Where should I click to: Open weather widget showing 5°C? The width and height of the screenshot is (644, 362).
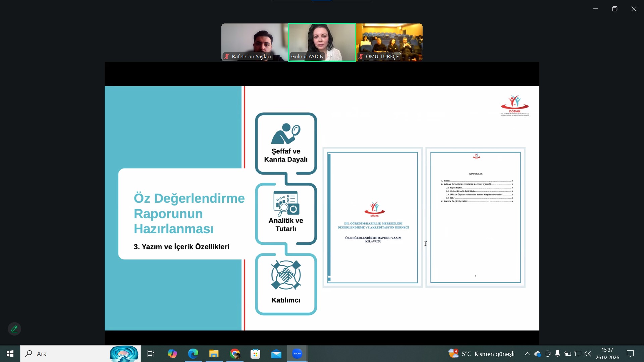pyautogui.click(x=482, y=354)
